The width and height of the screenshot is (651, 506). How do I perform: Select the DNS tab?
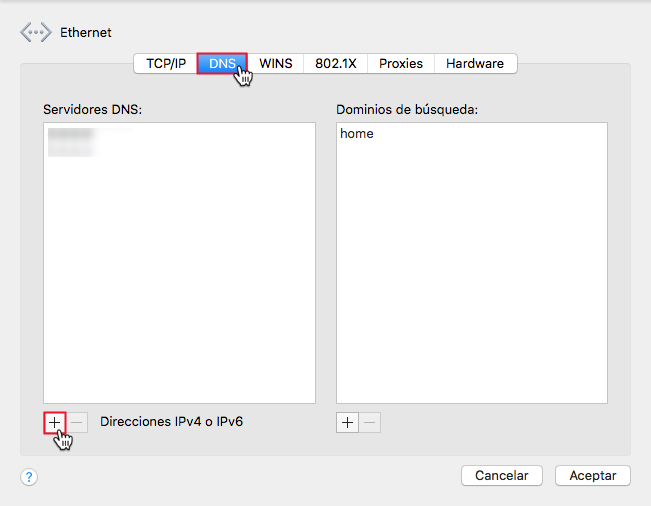(222, 64)
